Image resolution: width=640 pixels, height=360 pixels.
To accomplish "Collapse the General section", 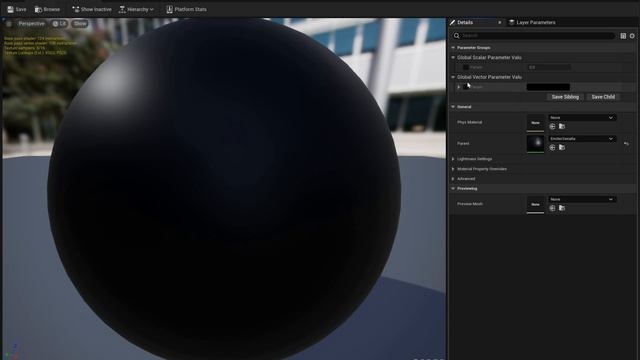I will pos(453,107).
